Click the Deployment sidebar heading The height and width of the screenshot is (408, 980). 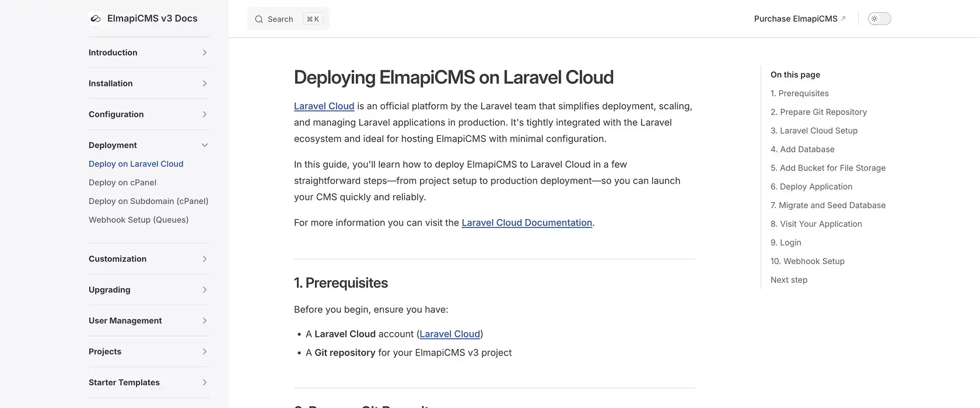click(113, 145)
